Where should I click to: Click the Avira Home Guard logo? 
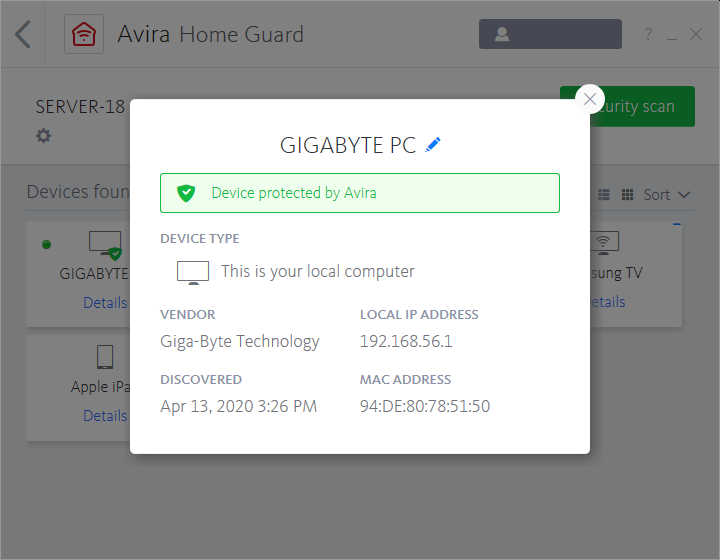pyautogui.click(x=84, y=35)
